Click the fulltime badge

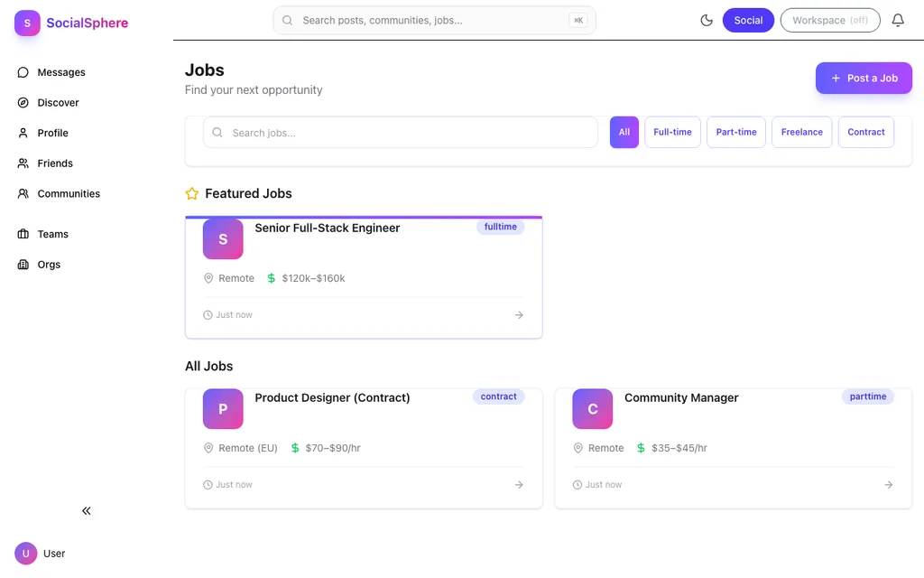500,227
